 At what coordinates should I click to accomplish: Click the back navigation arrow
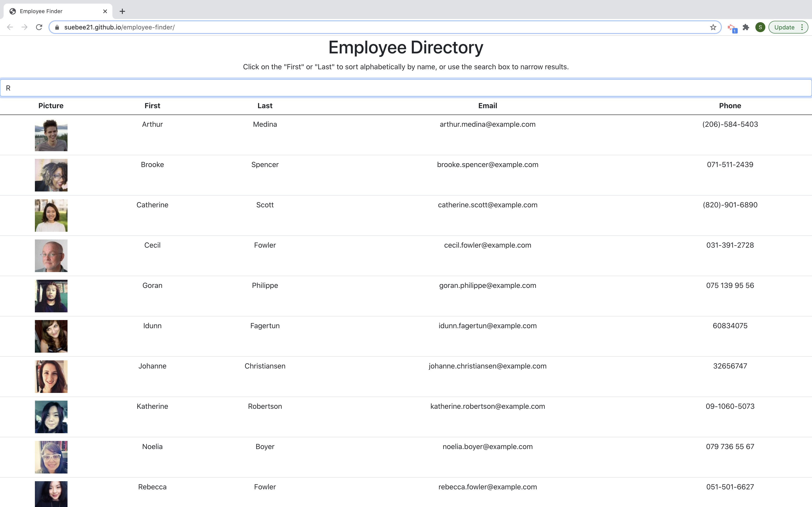[10, 27]
